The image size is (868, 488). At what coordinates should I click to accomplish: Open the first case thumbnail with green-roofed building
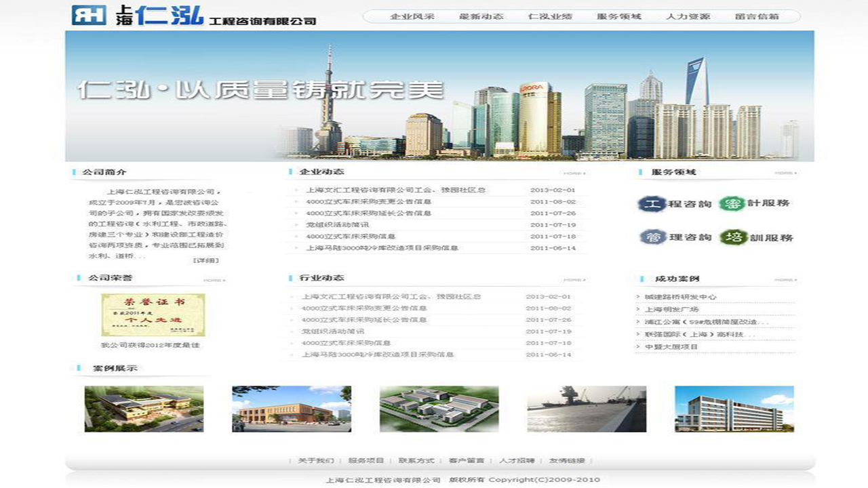144,409
